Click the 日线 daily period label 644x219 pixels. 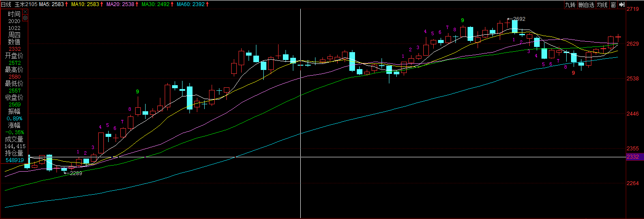6,4
